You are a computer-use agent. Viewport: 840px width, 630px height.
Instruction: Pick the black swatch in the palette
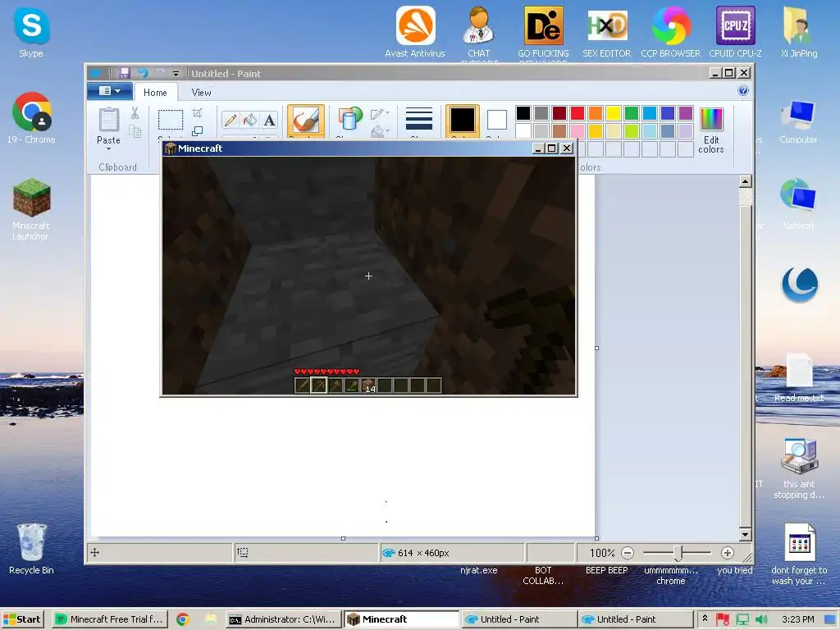(x=523, y=113)
